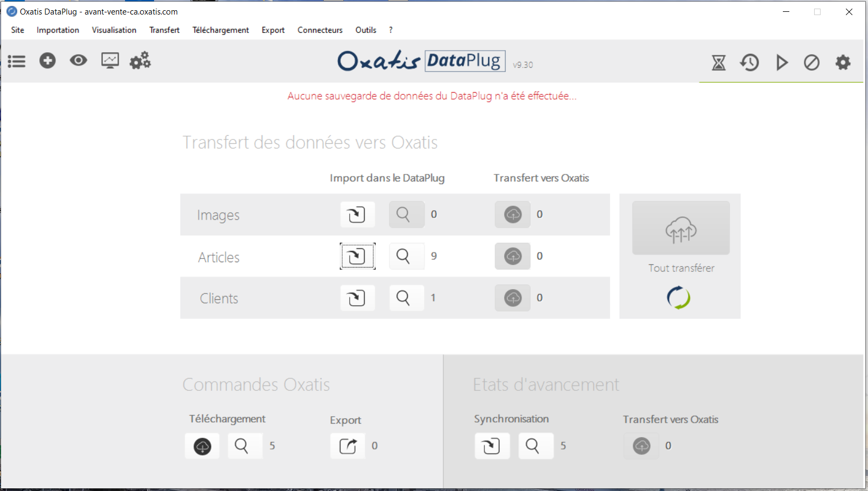Open the monitor chart icon in toolbar

pyautogui.click(x=110, y=60)
